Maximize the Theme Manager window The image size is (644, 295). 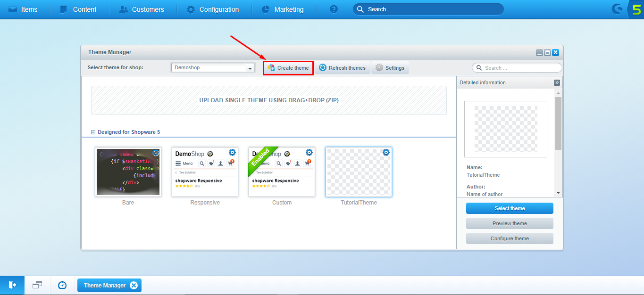(x=547, y=53)
